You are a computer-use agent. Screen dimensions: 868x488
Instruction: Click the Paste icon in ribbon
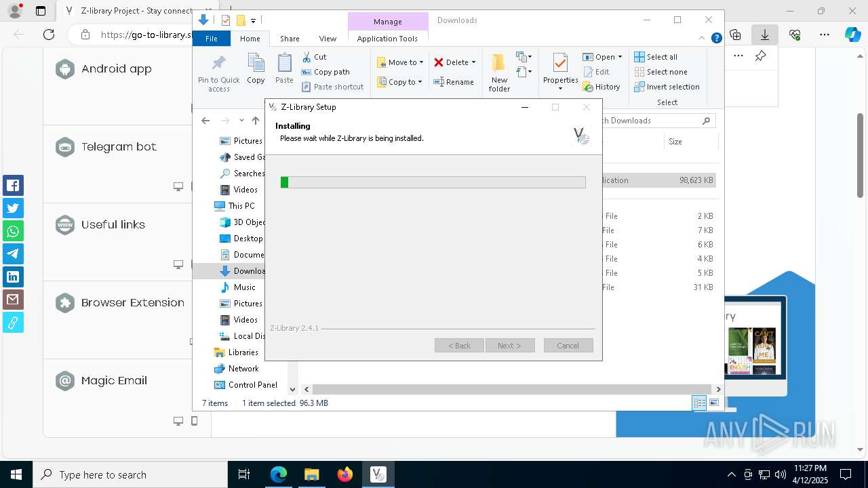point(284,63)
